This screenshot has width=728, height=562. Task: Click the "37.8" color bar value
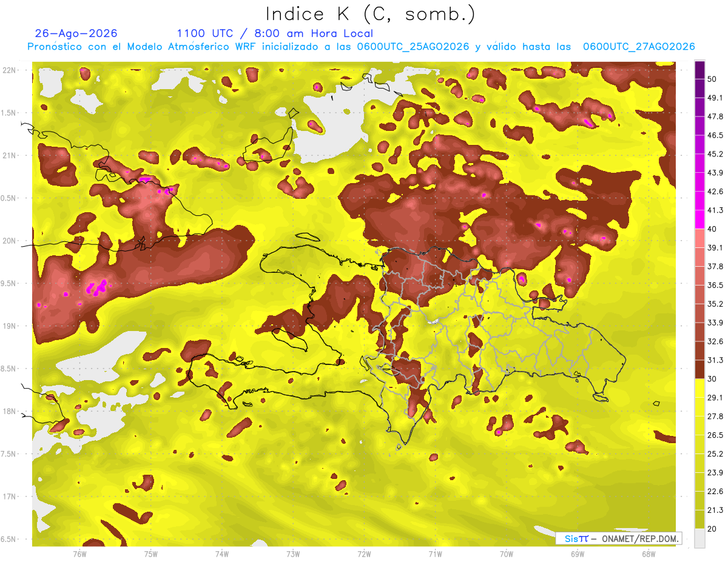(x=715, y=266)
